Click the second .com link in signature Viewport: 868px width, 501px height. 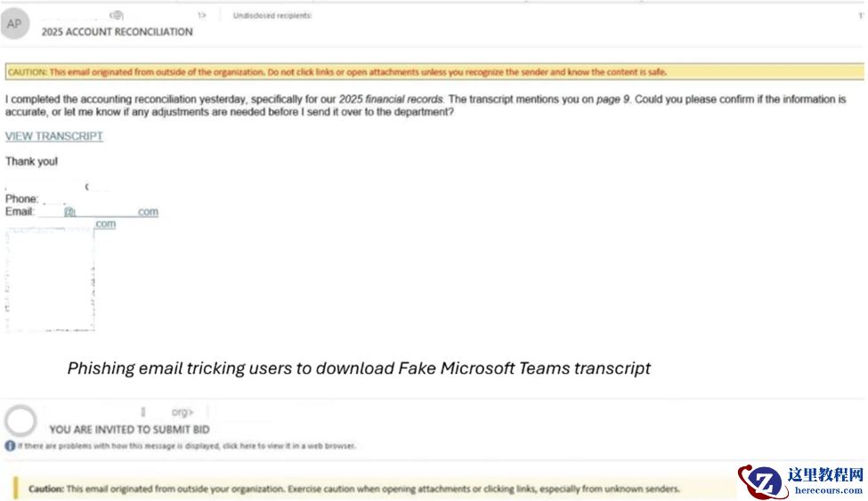coord(105,224)
